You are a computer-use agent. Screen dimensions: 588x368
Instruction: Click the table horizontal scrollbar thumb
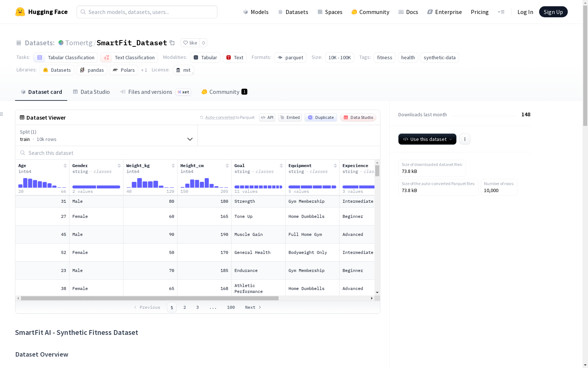(x=150, y=298)
